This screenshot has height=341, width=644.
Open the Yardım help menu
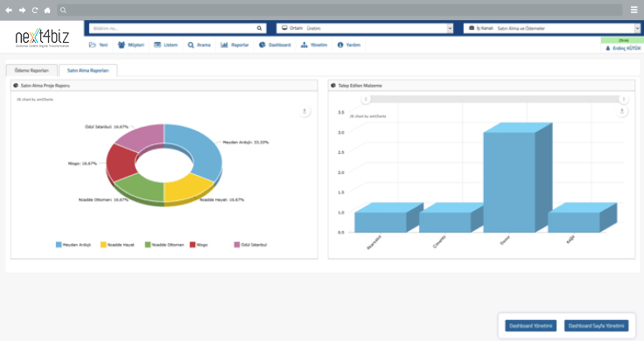pos(349,45)
